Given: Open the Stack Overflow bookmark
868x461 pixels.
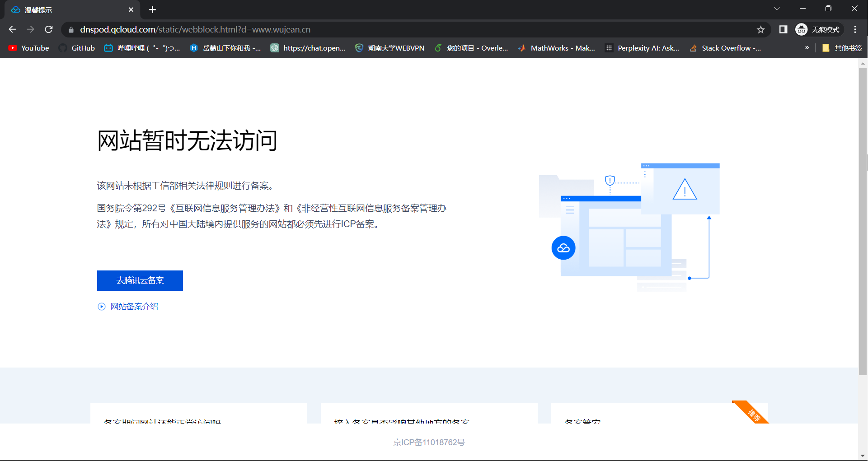Looking at the screenshot, I should (726, 48).
